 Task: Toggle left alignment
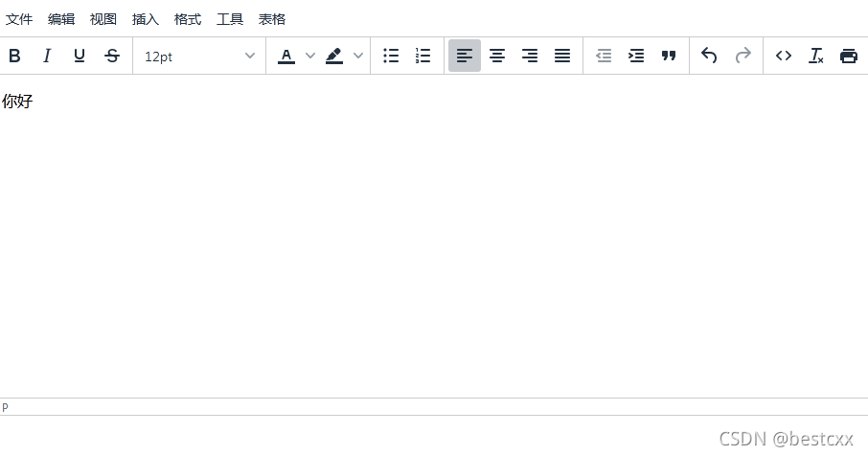pos(465,56)
